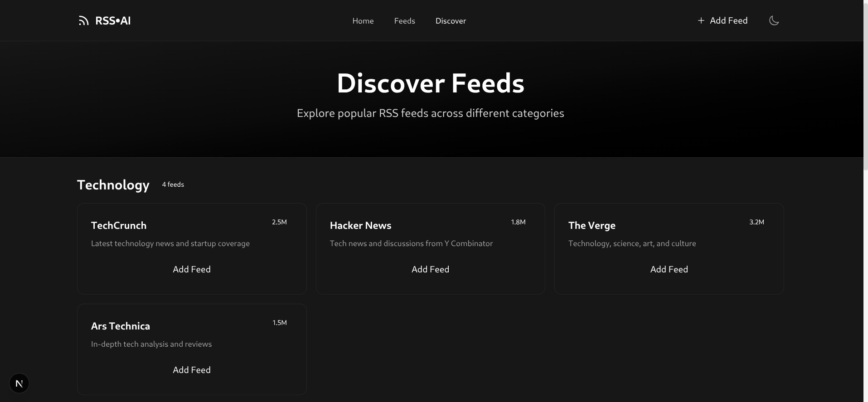Click the Technology section heading
The height and width of the screenshot is (402, 868).
click(113, 185)
